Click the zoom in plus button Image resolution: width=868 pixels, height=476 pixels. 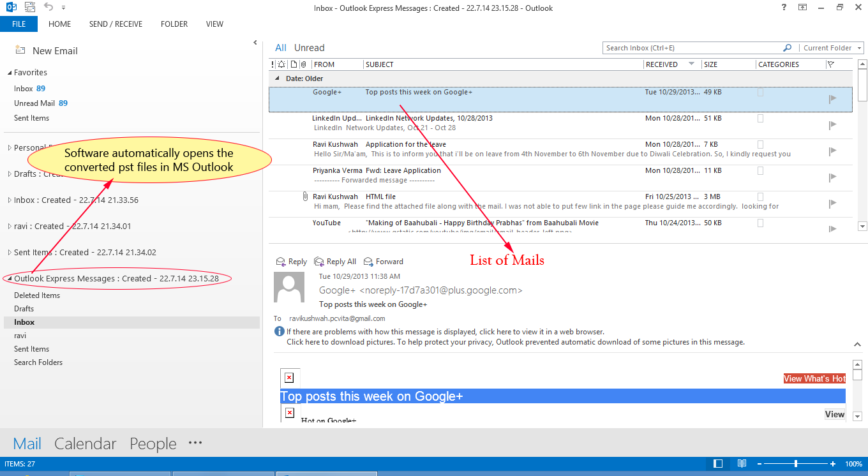(x=833, y=464)
